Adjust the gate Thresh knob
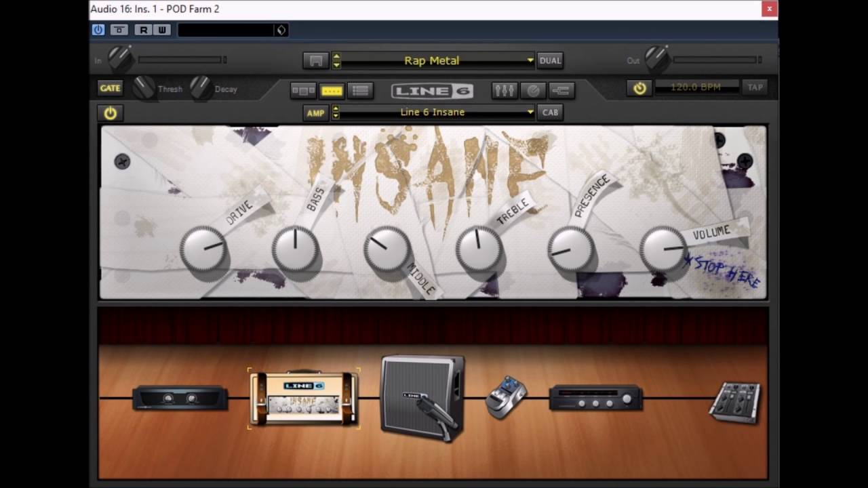Image resolution: width=868 pixels, height=488 pixels. [144, 87]
